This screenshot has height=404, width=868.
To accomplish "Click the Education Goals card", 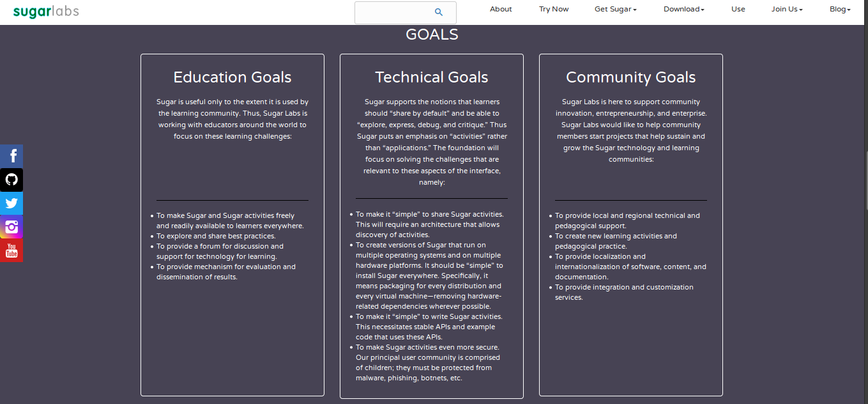I will point(232,224).
